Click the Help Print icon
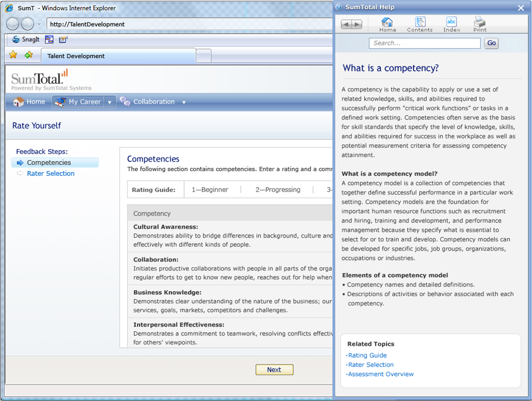Viewport: 532px width, 401px height. 480,24
